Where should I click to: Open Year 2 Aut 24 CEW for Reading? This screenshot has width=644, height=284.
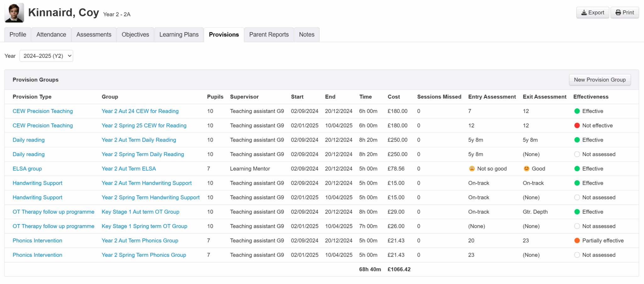pyautogui.click(x=140, y=111)
